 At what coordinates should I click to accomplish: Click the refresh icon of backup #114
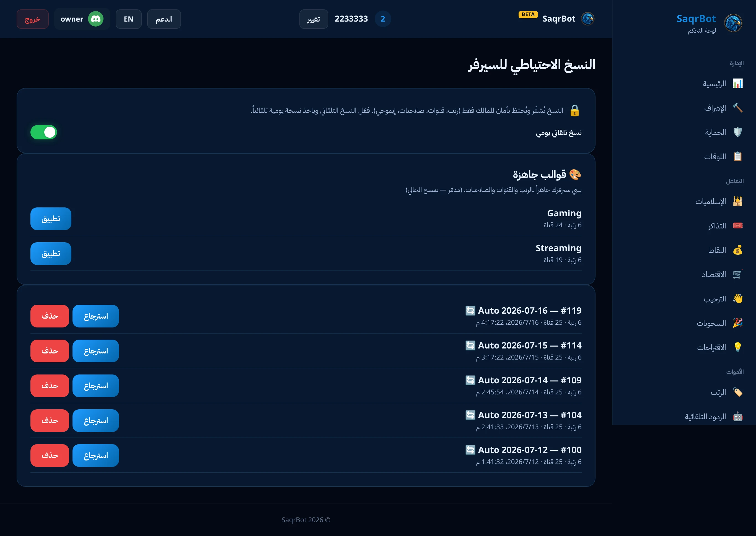coord(470,345)
